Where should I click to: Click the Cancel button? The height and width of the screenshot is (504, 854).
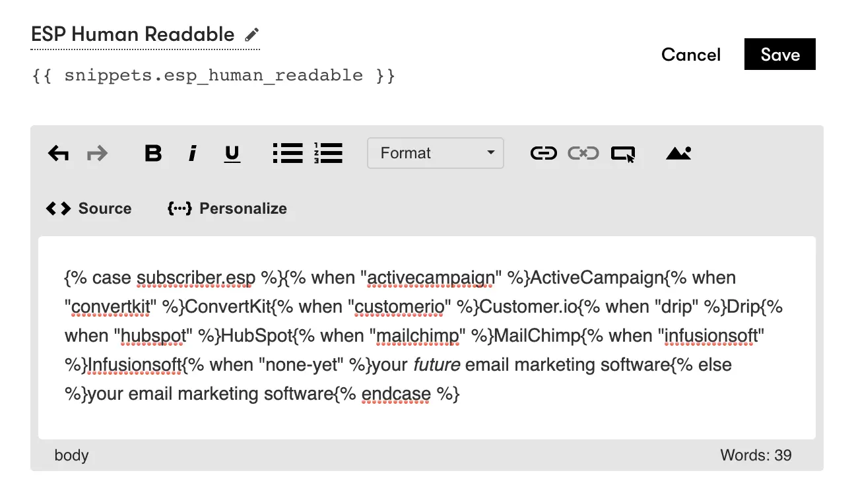point(691,55)
